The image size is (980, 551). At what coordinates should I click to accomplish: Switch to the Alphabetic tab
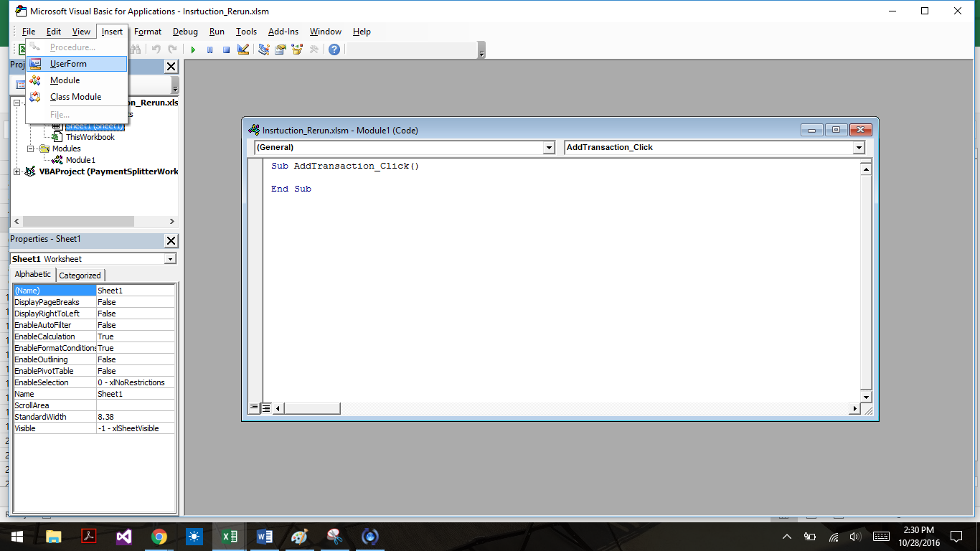(x=33, y=274)
